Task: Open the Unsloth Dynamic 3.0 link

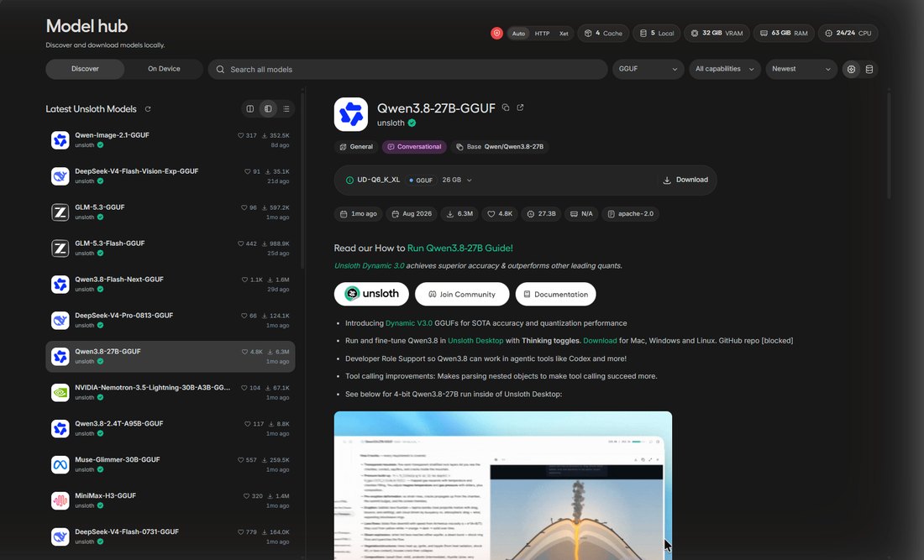Action: [370, 265]
